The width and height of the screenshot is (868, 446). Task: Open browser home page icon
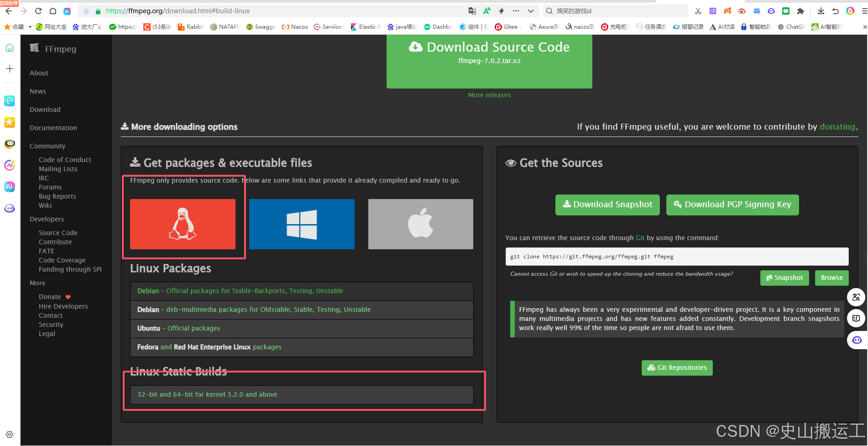click(x=53, y=11)
